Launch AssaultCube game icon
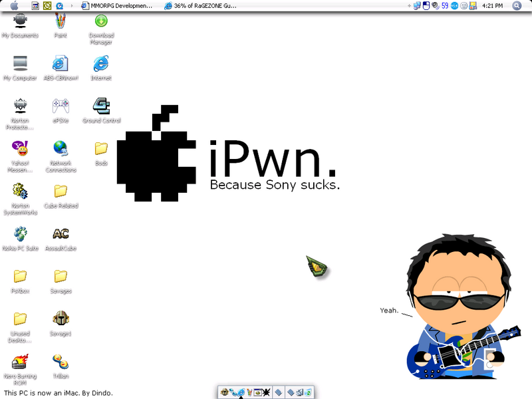 61,239
